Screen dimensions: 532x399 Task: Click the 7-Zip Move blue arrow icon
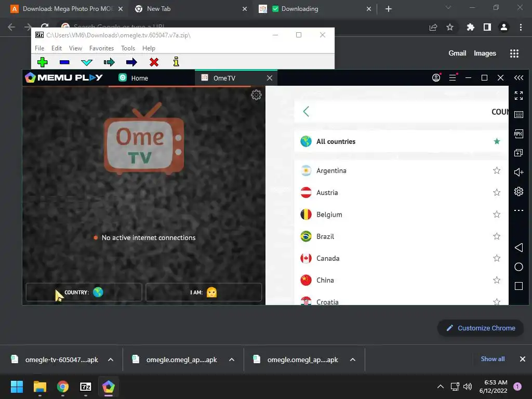click(131, 62)
